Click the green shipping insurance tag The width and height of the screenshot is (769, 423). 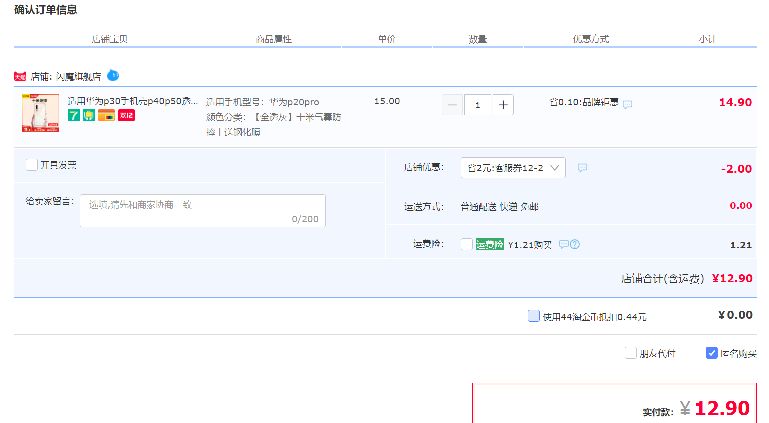click(489, 244)
